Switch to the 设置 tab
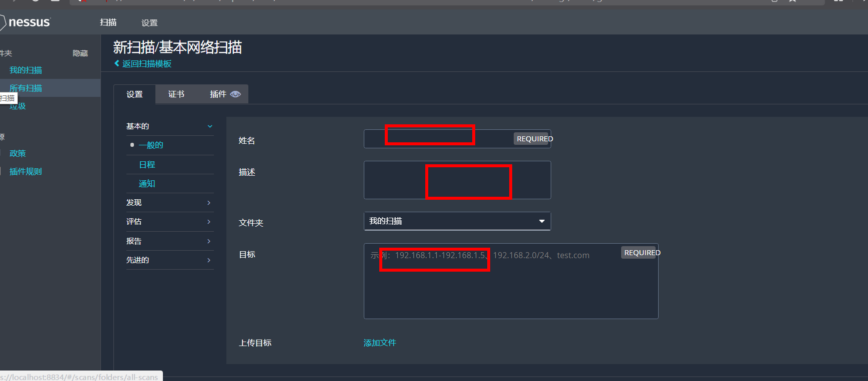Image resolution: width=868 pixels, height=381 pixels. coord(134,94)
